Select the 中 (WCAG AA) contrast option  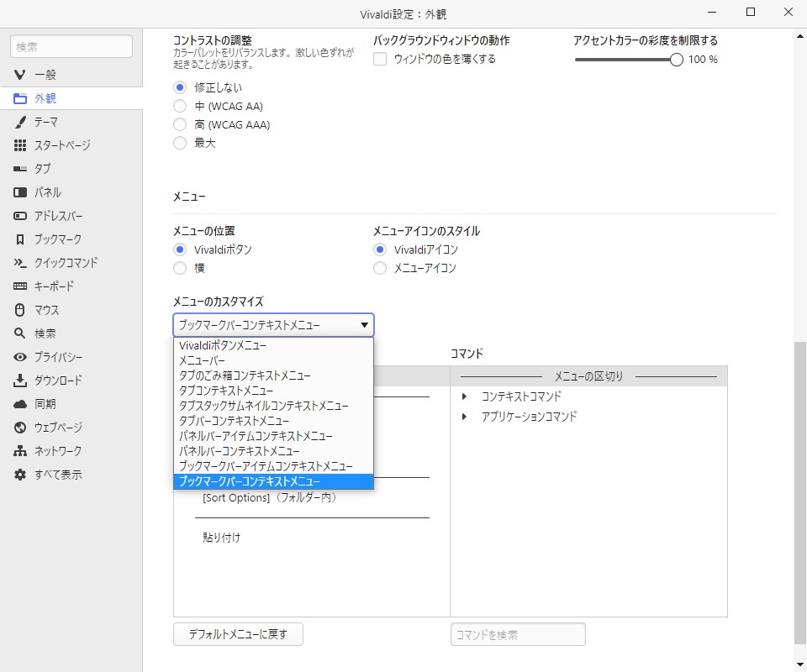coord(180,106)
